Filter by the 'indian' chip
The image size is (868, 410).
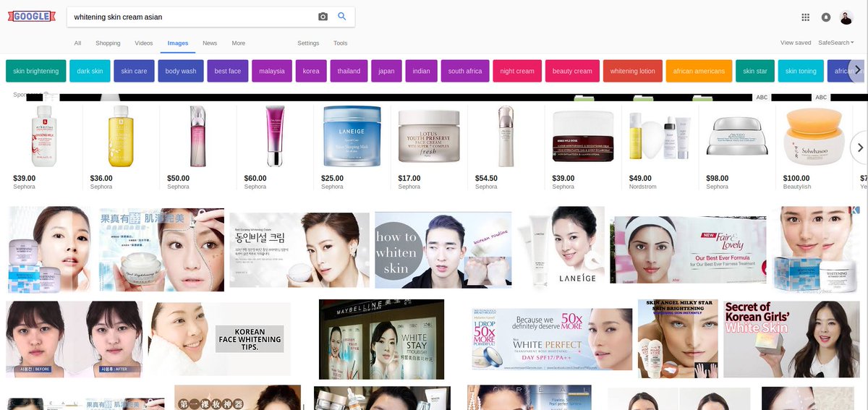(421, 71)
